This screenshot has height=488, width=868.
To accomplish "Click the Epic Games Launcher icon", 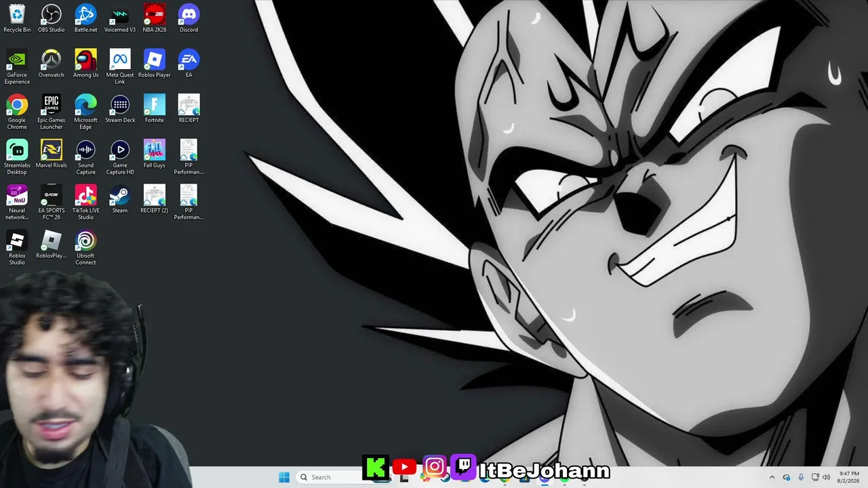I will click(52, 113).
